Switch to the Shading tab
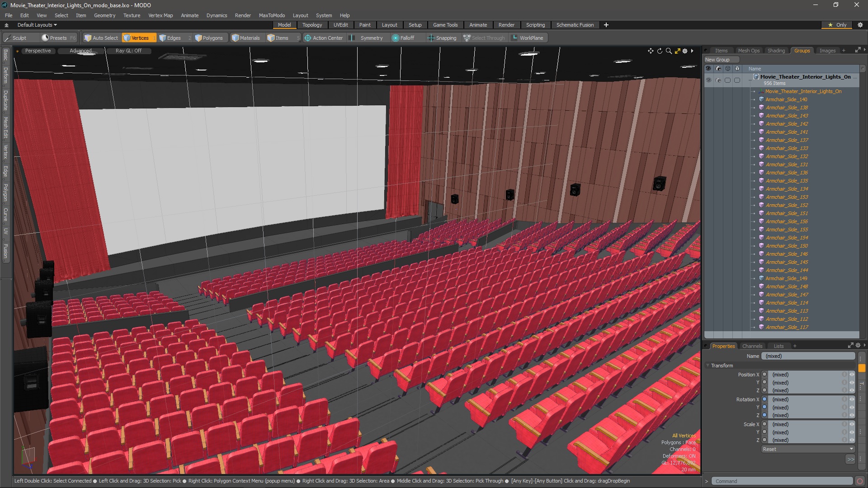Image resolution: width=868 pixels, height=488 pixels. [776, 51]
